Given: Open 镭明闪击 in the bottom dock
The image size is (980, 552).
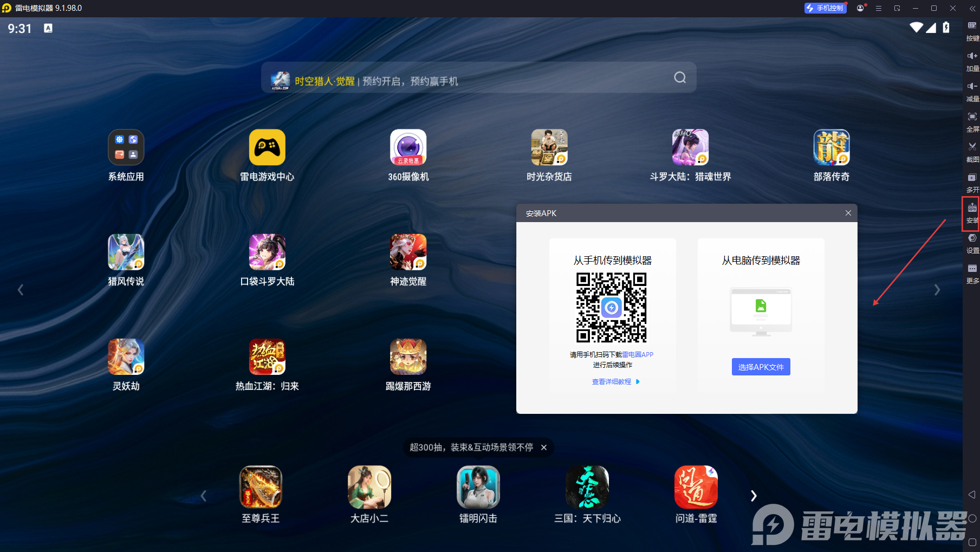Looking at the screenshot, I should click(x=478, y=486).
